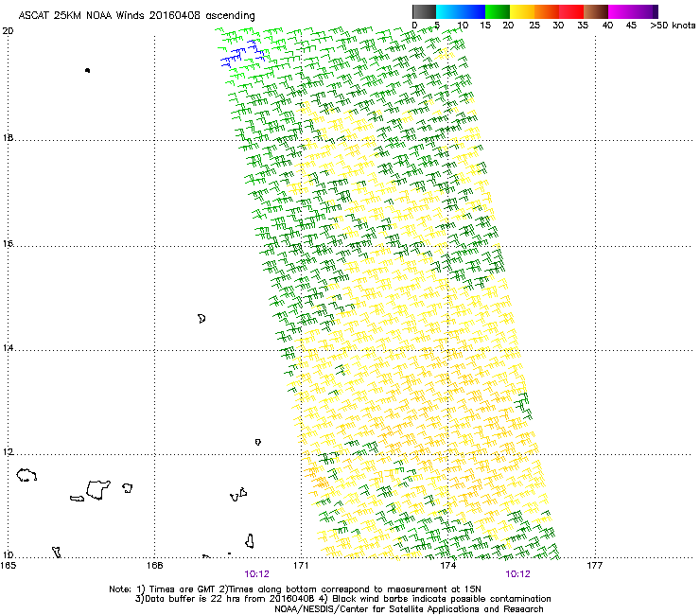Select the latitude axis label "12"

[x=8, y=452]
